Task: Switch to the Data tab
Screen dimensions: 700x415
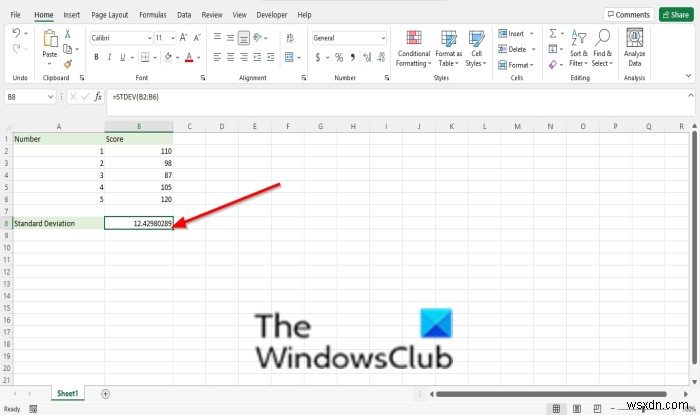Action: click(x=184, y=15)
